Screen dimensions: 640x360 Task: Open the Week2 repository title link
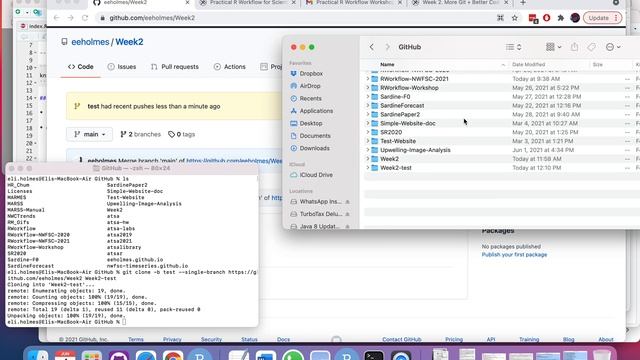(x=129, y=42)
